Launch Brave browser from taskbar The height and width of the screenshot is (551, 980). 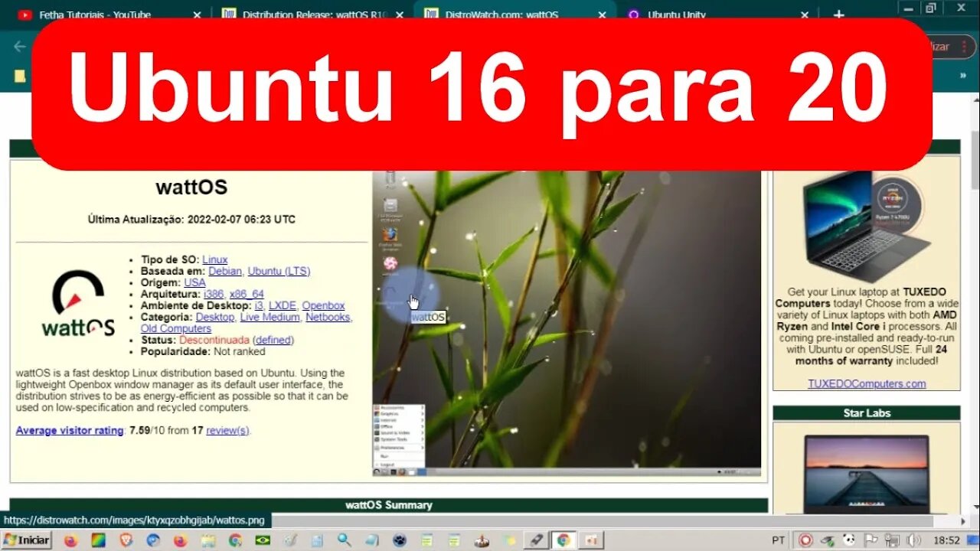tap(126, 540)
